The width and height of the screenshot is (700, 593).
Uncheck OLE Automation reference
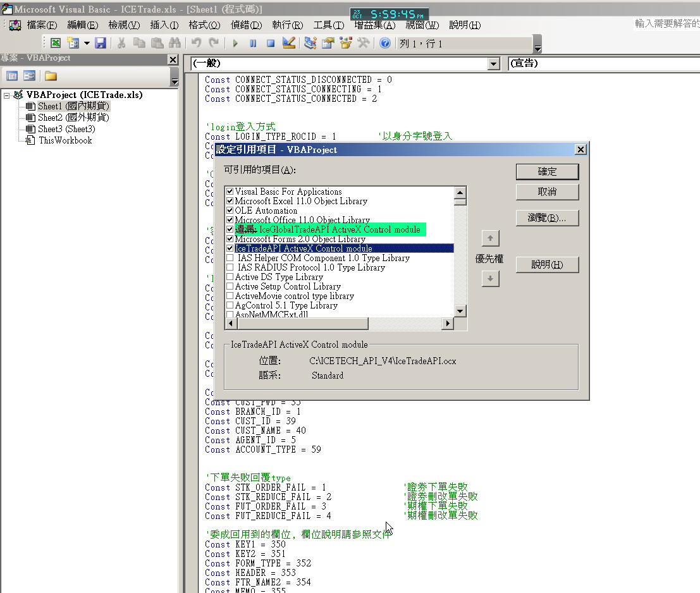pyautogui.click(x=230, y=210)
